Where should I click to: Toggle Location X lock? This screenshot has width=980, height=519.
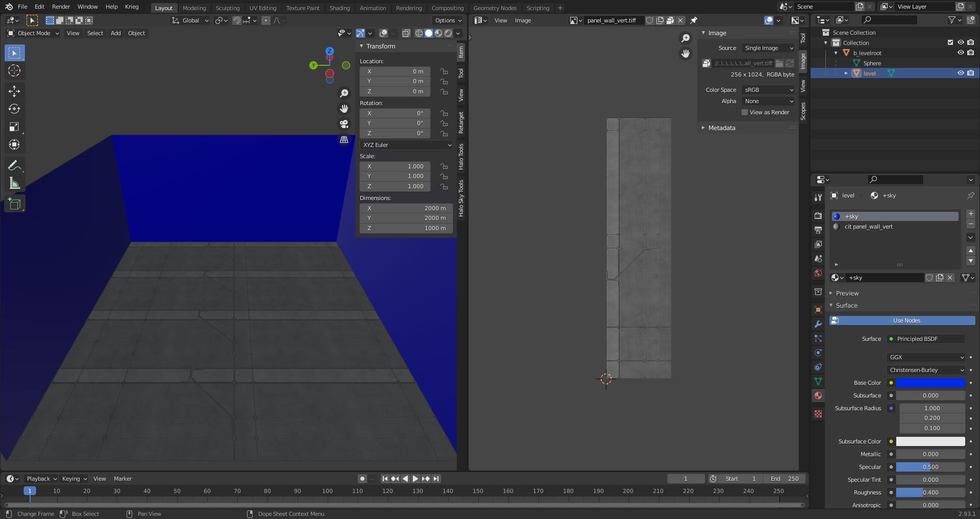444,71
